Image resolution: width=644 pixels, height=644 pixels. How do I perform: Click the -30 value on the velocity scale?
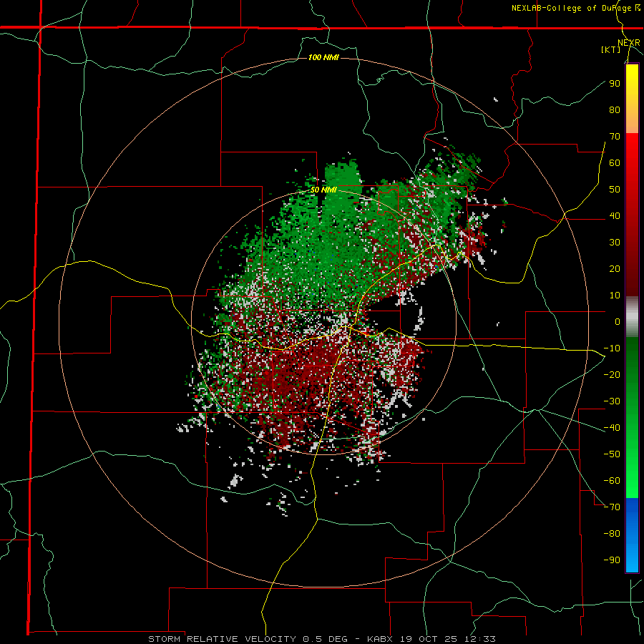pyautogui.click(x=612, y=401)
